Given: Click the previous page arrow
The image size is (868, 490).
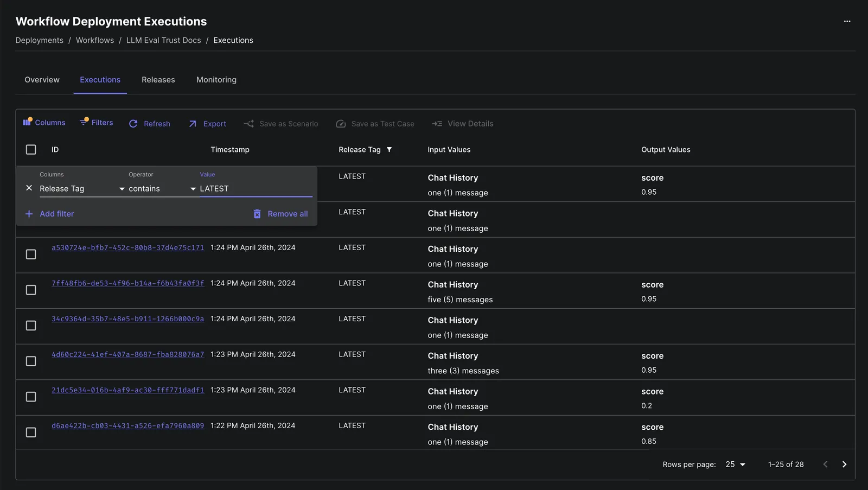Looking at the screenshot, I should click(825, 464).
